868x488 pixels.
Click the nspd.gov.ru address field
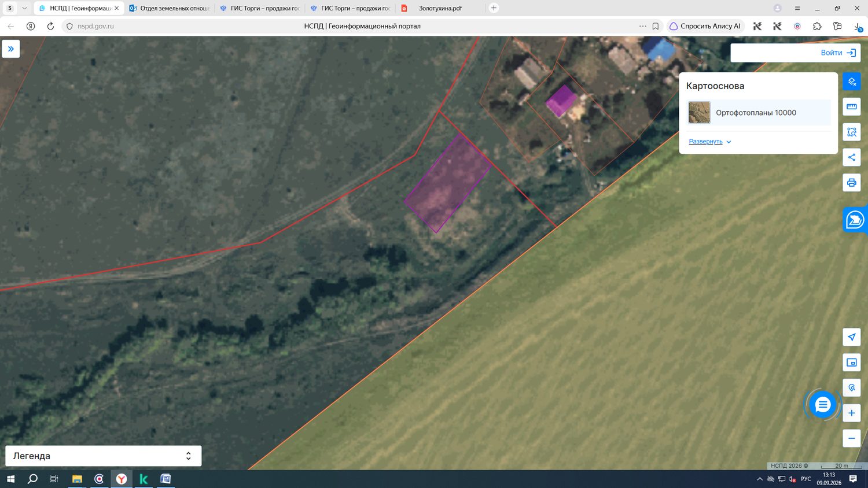click(x=96, y=26)
